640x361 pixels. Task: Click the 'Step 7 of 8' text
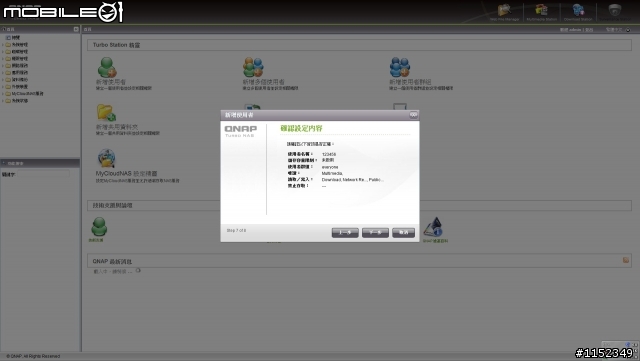236,231
